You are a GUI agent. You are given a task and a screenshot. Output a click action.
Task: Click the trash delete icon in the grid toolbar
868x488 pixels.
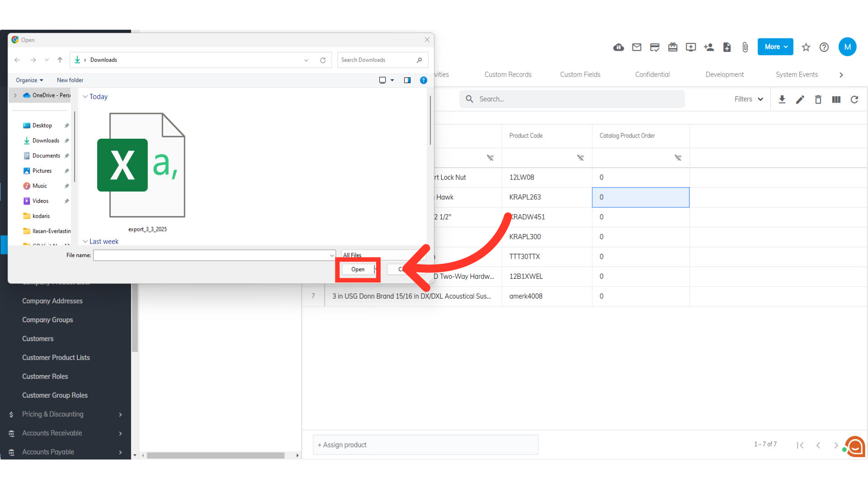coord(818,99)
